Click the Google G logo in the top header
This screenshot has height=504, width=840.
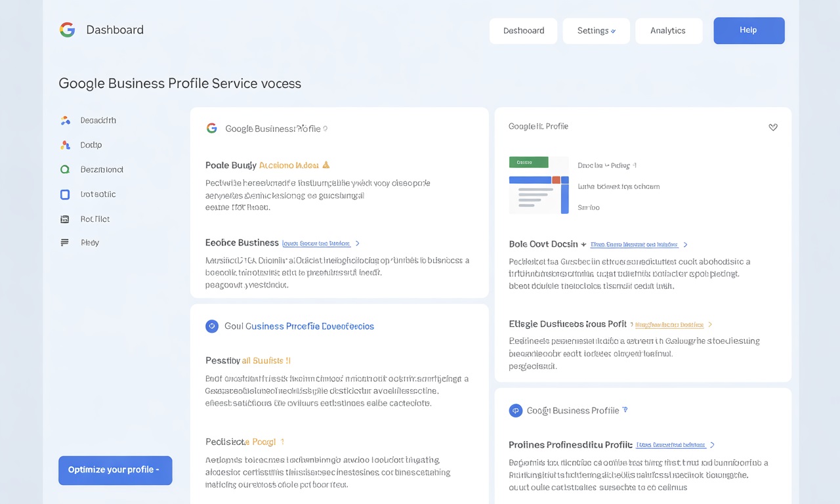tap(67, 30)
